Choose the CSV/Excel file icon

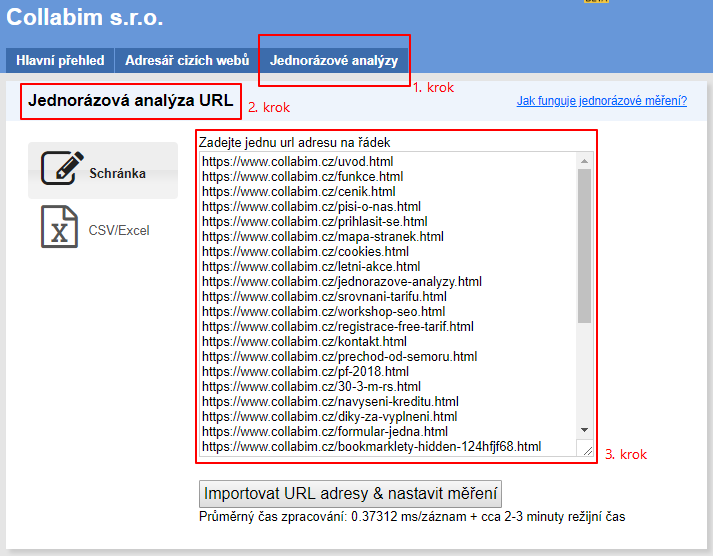pyautogui.click(x=60, y=226)
